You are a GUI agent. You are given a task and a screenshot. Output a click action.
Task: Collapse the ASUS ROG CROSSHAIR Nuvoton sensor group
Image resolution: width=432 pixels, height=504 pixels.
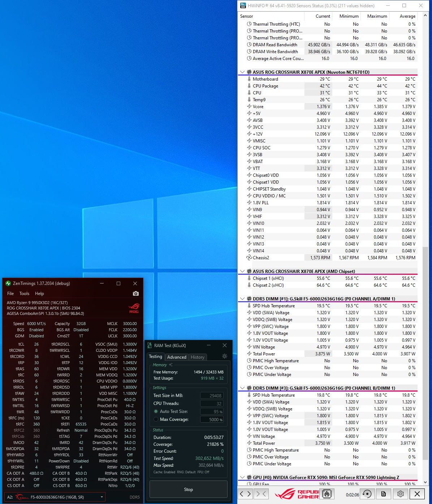[x=242, y=72]
